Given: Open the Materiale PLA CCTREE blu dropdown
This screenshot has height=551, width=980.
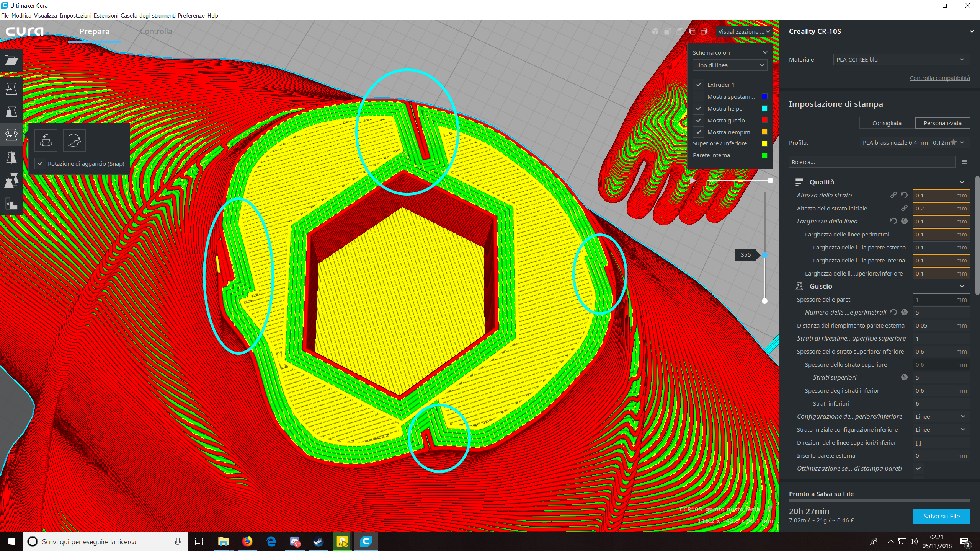Looking at the screenshot, I should (901, 60).
